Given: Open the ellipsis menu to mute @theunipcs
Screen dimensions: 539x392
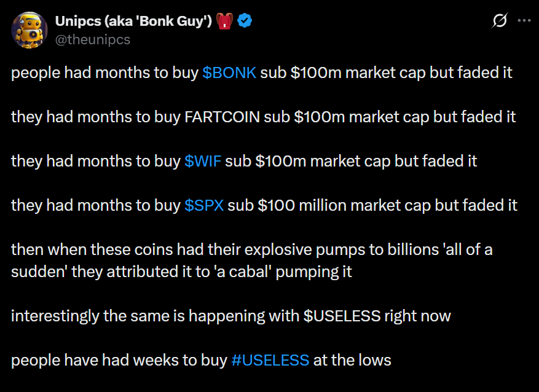Looking at the screenshot, I should 524,20.
